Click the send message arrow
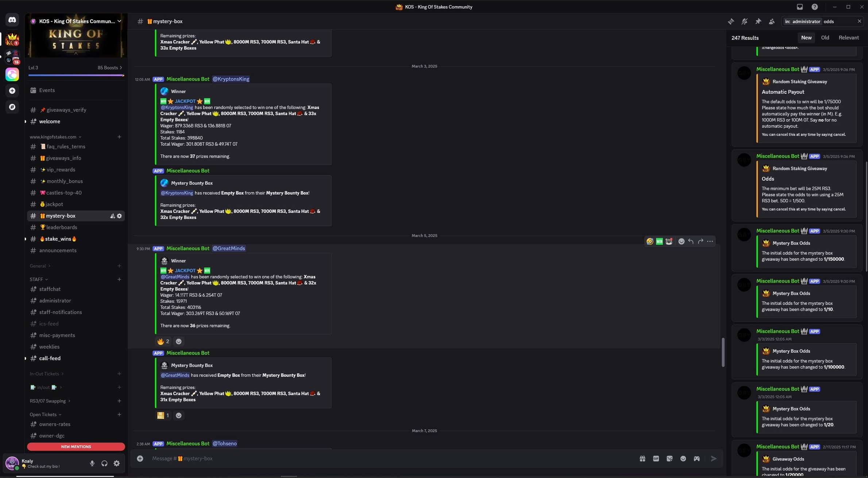The width and height of the screenshot is (868, 478). (x=714, y=459)
